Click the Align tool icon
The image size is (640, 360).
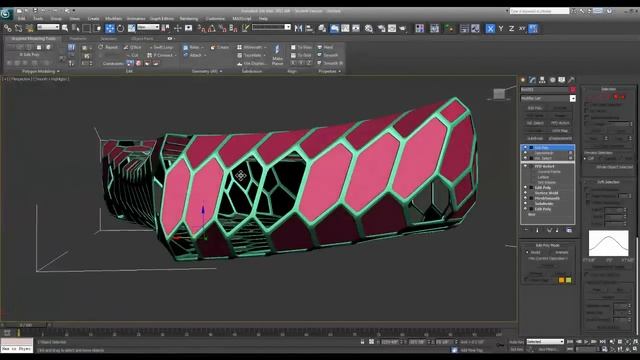(x=309, y=28)
